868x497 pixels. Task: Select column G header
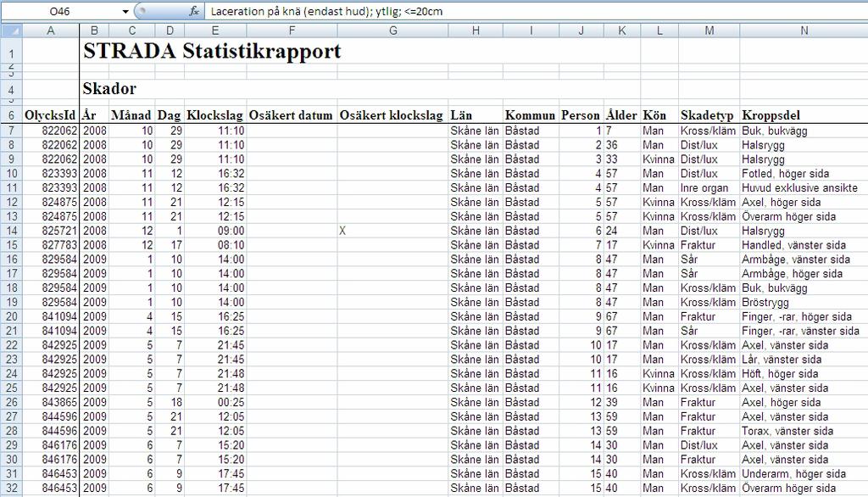click(393, 31)
